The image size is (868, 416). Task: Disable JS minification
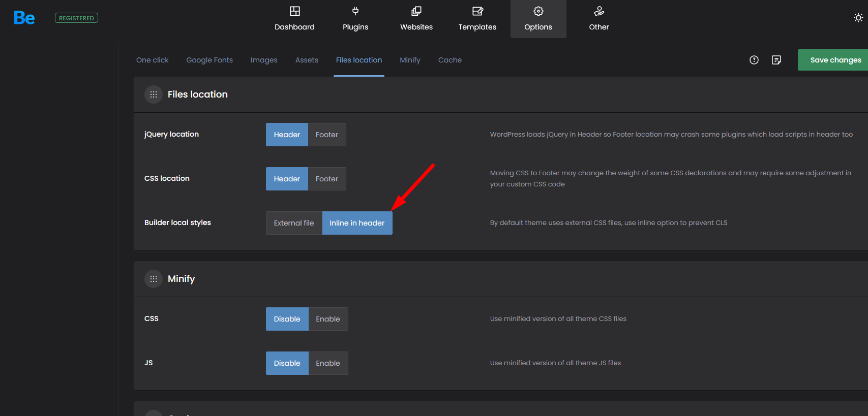287,363
